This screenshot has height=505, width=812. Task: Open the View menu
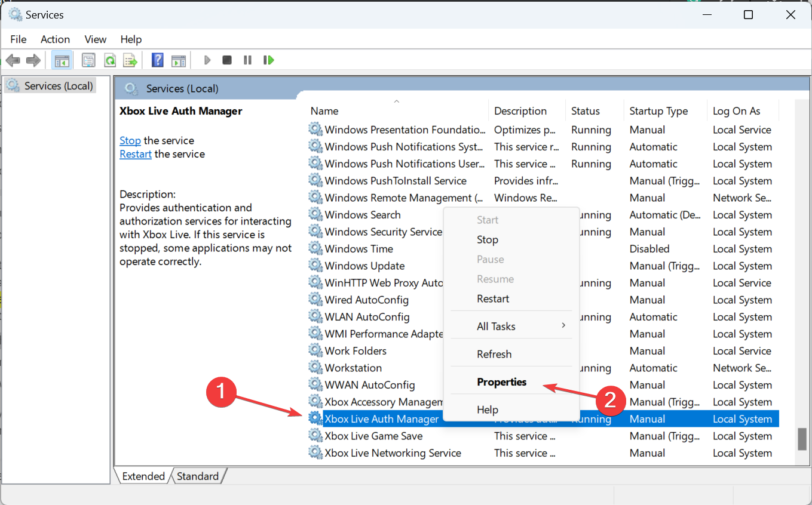[96, 39]
